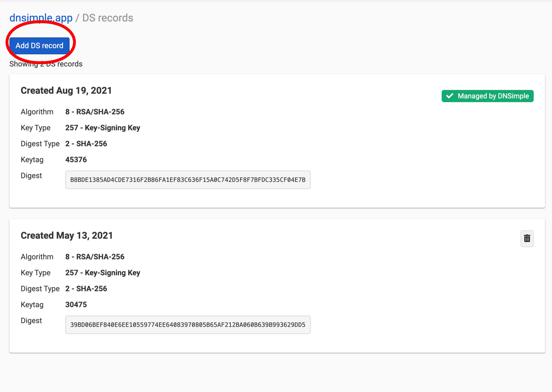The width and height of the screenshot is (552, 392).
Task: Click the Managed by DNSimple badge
Action: [x=487, y=96]
